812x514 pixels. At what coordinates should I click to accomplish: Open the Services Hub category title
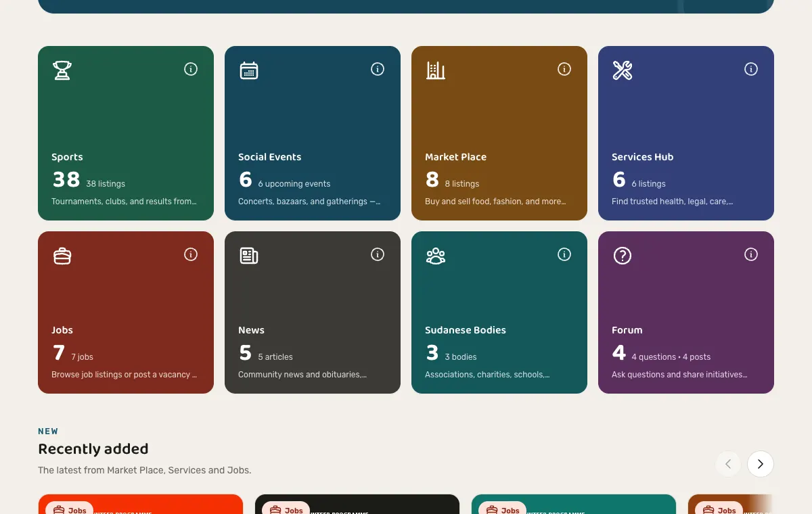[643, 157]
